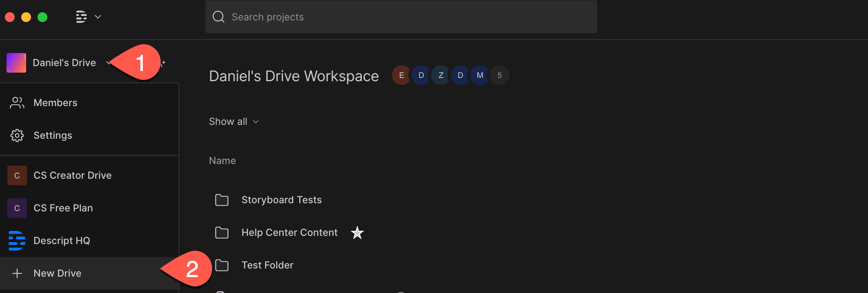
Task: Click member avatar Z
Action: click(441, 75)
